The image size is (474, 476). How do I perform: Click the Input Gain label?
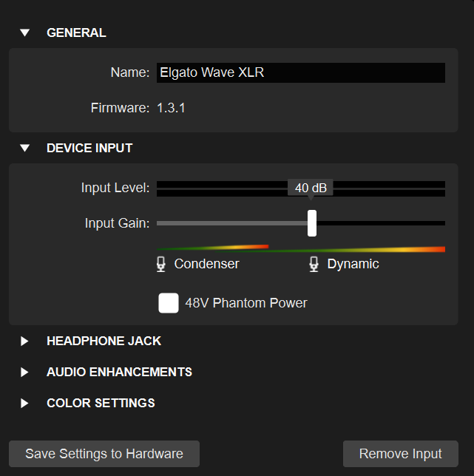pyautogui.click(x=118, y=223)
